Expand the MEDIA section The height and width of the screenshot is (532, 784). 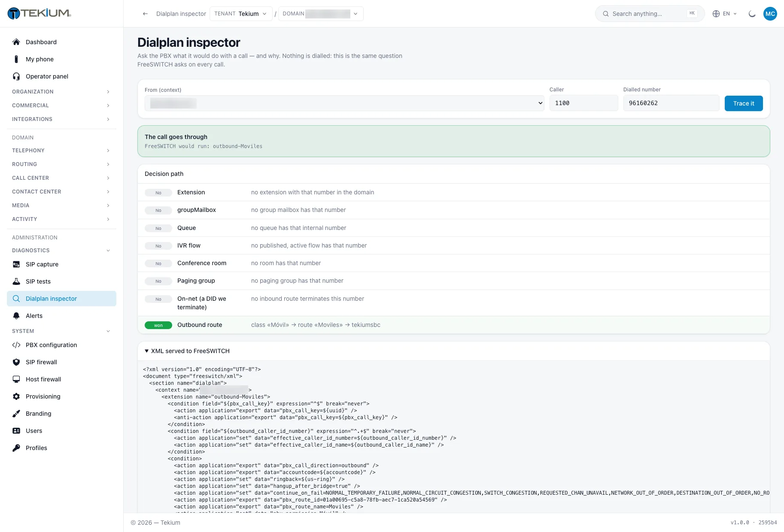click(x=61, y=206)
